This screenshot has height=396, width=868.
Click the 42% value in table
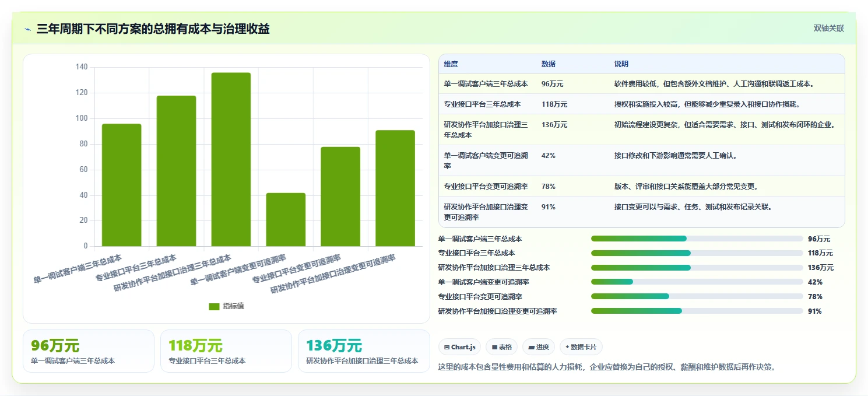[548, 156]
